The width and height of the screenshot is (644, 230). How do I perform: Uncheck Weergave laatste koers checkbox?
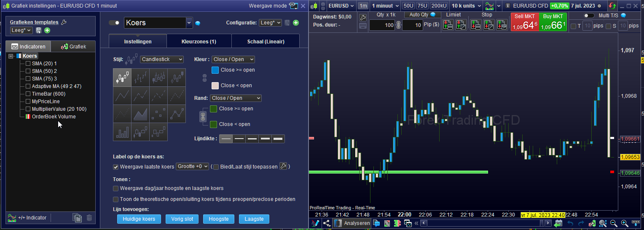[x=116, y=167]
